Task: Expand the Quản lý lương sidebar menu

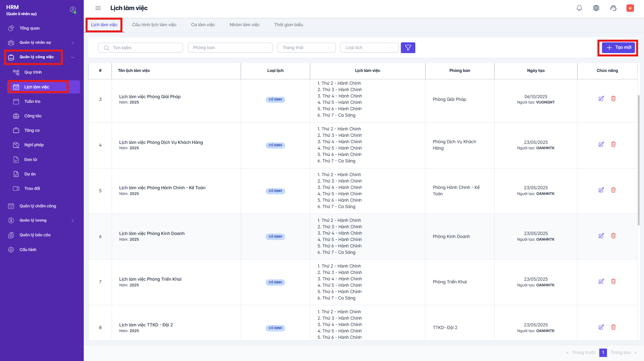Action: point(40,220)
